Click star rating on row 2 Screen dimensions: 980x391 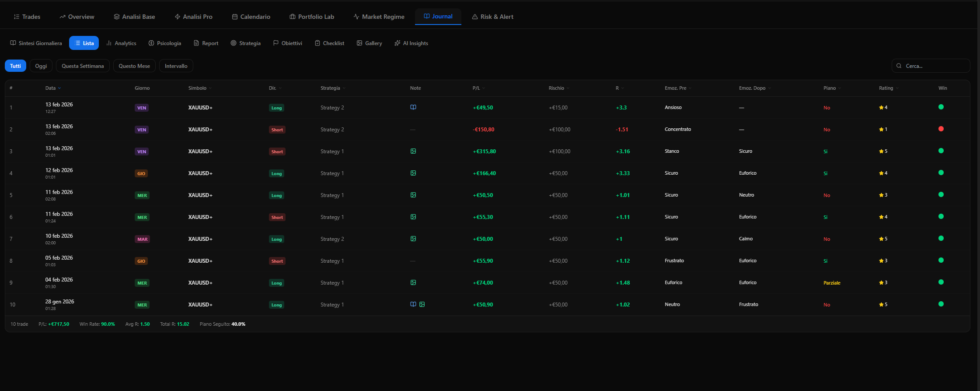883,129
